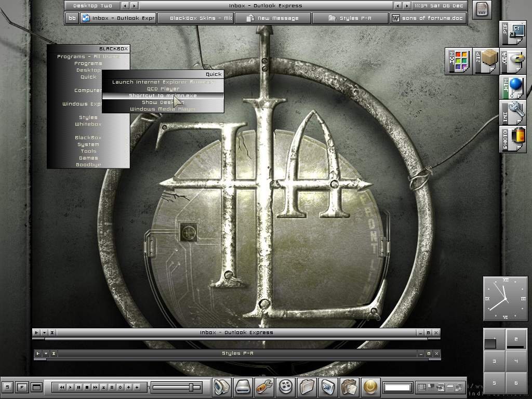The width and height of the screenshot is (532, 399).
Task: Switch to the next workspace using the right arrow
Action: 135,6
